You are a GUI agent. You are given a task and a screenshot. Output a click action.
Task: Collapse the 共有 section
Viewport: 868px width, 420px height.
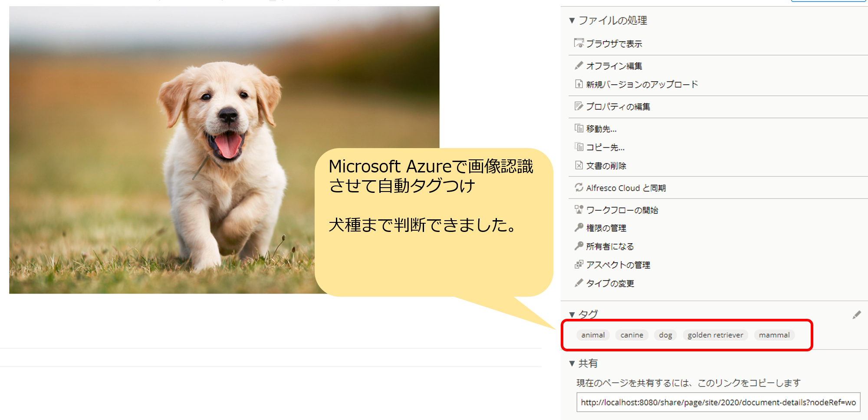click(x=572, y=364)
